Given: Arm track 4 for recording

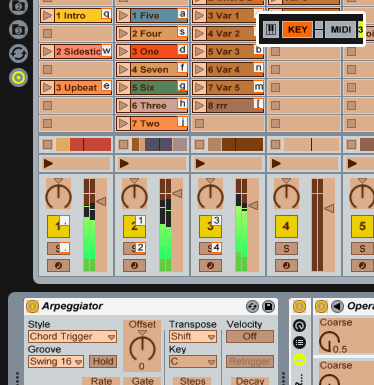Looking at the screenshot, I should click(x=286, y=265).
